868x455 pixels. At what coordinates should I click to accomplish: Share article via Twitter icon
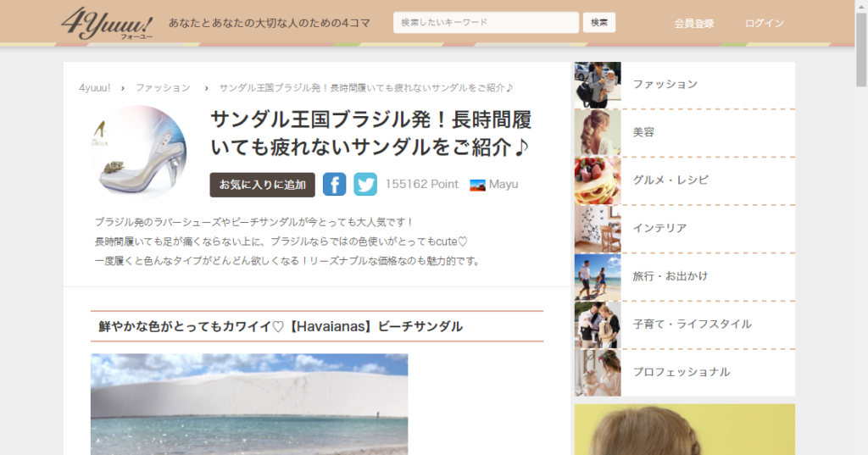[x=365, y=185]
